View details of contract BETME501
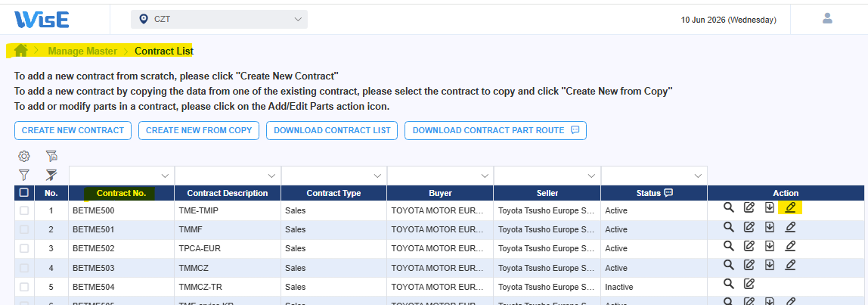Screen dimensions: 868x305 point(729,227)
